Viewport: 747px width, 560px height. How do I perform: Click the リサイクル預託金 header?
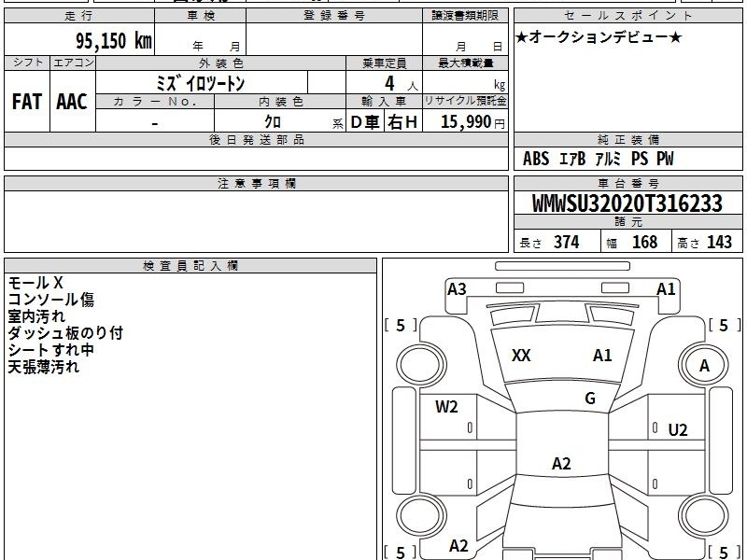(465, 101)
